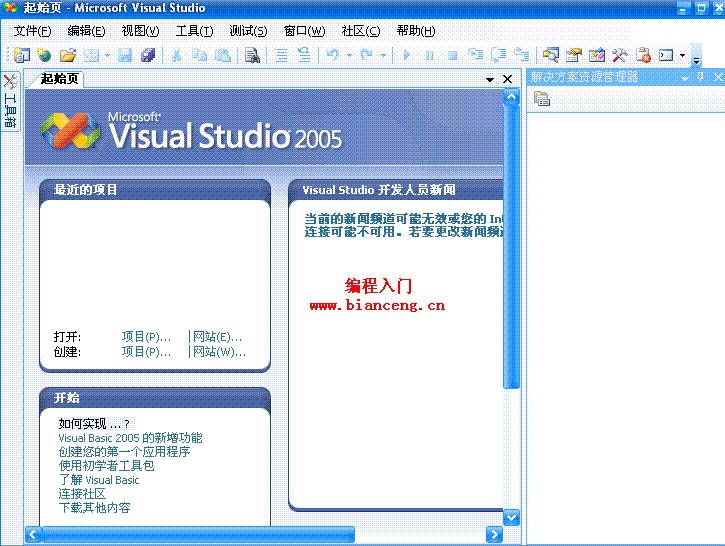
Task: Click the Step Out debug icon
Action: click(x=522, y=55)
